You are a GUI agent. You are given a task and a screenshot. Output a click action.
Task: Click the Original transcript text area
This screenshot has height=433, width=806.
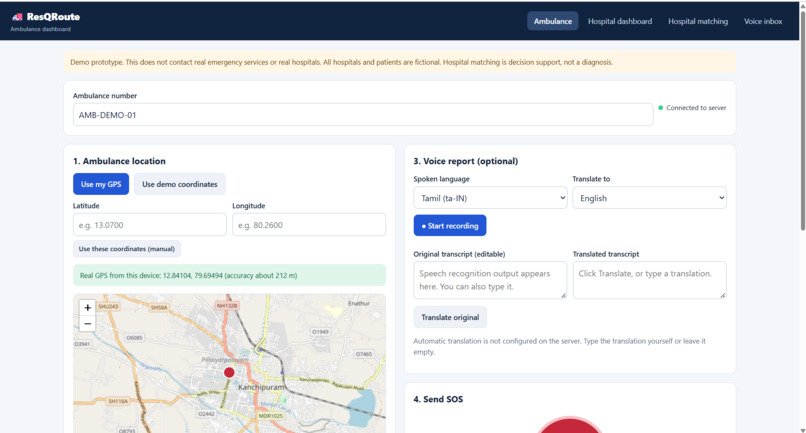[x=490, y=280]
